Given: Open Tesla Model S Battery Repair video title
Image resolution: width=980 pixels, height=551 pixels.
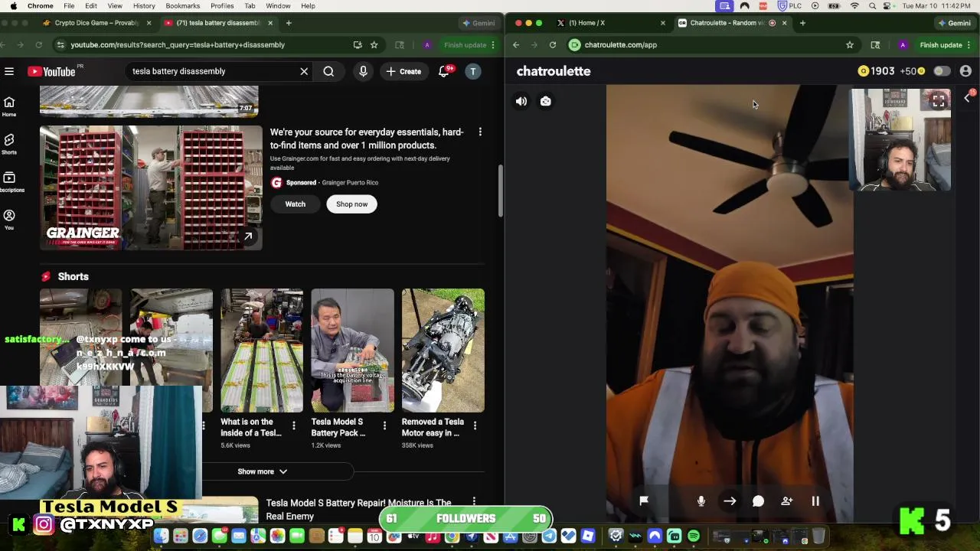Looking at the screenshot, I should coord(358,510).
